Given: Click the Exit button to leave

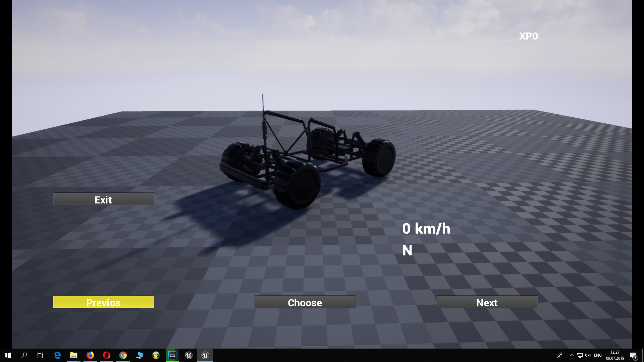Looking at the screenshot, I should tap(104, 199).
